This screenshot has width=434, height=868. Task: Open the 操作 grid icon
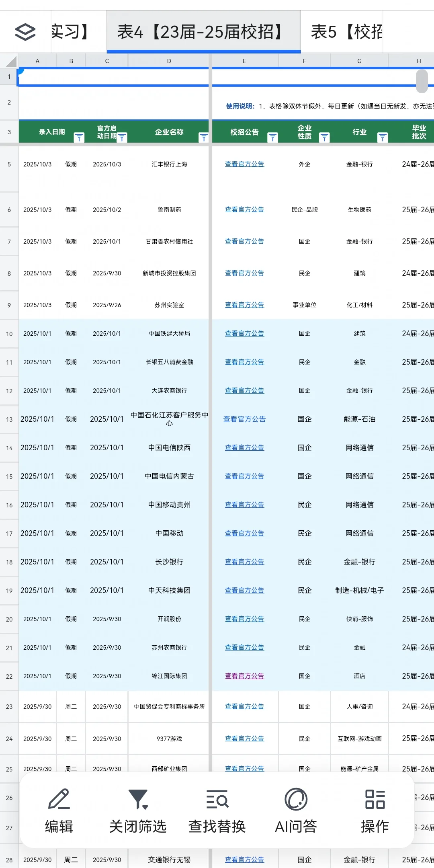(x=375, y=799)
